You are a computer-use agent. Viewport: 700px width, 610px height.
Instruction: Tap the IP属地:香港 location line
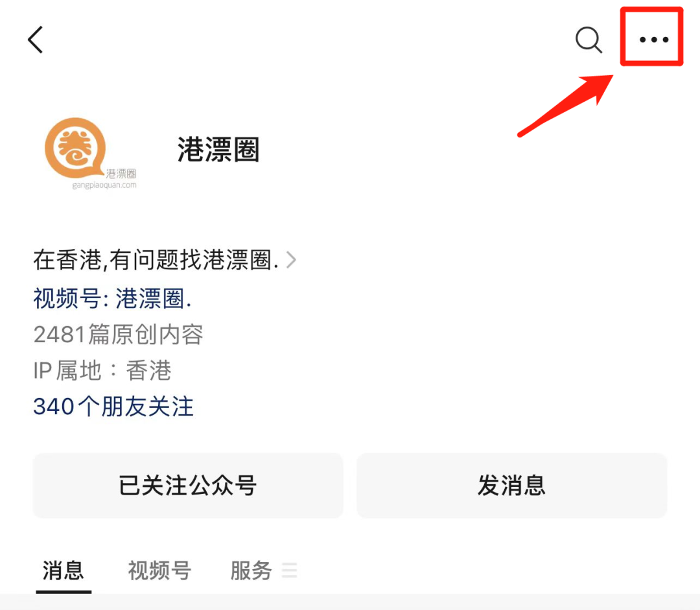tap(102, 370)
